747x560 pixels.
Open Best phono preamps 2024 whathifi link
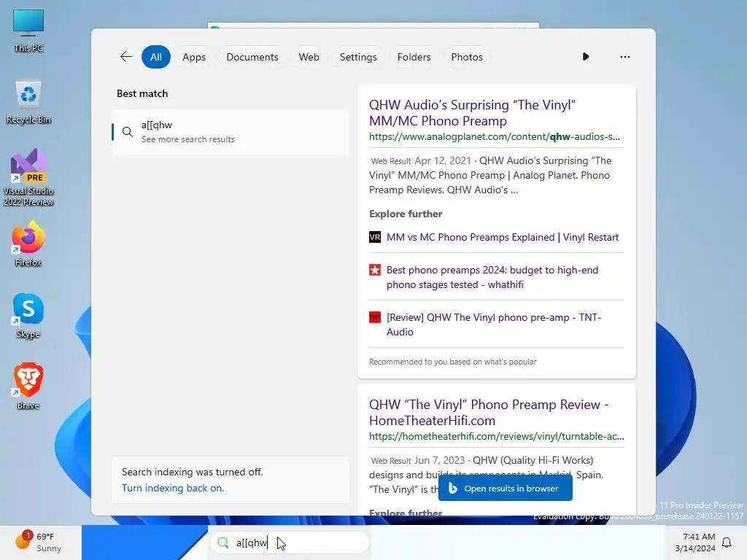pyautogui.click(x=492, y=277)
